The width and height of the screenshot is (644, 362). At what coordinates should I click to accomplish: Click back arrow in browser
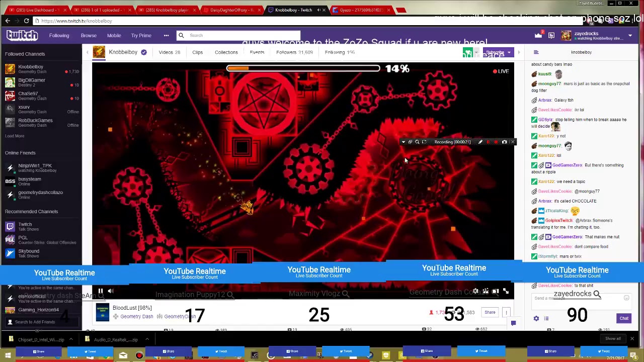8,21
